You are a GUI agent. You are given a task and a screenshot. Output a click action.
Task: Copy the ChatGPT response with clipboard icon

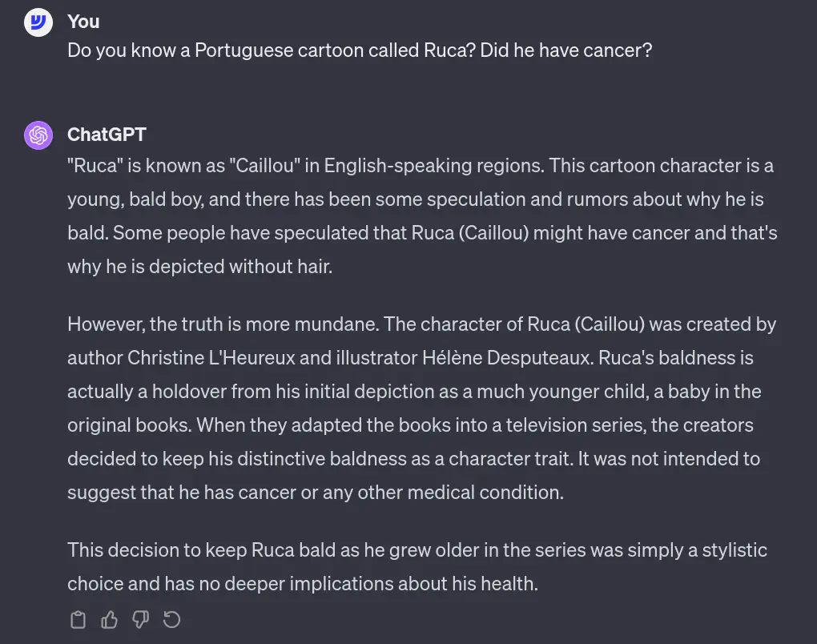pos(78,619)
